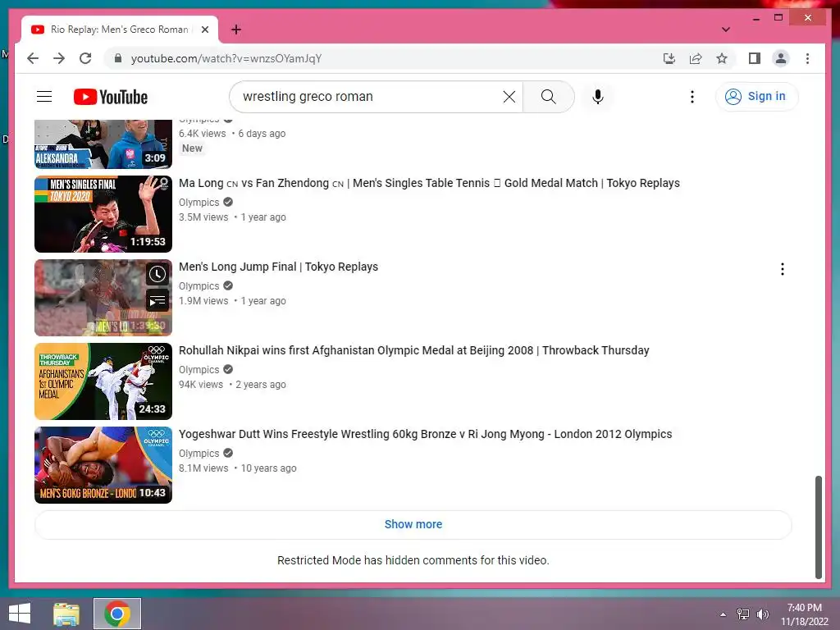Screen dimensions: 840x630
Task: Open Afghanistan's 1st Olympic Medal thumbnail
Action: pyautogui.click(x=103, y=381)
